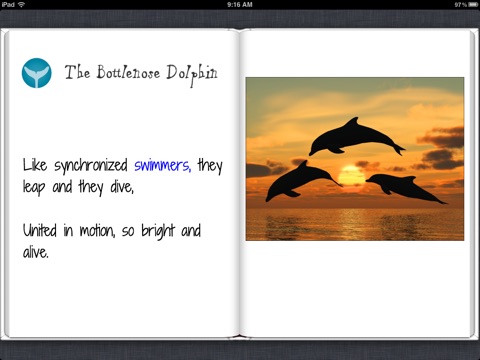The image size is (480, 360).
Task: Tap the blue whale tail logo icon
Action: (37, 73)
